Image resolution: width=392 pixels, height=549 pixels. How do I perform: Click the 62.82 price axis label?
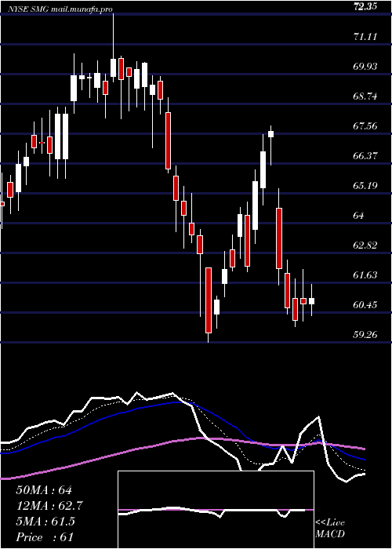point(365,245)
